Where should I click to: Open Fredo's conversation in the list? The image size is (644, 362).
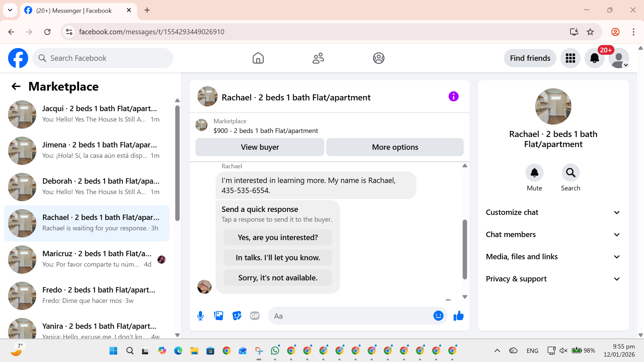87,296
